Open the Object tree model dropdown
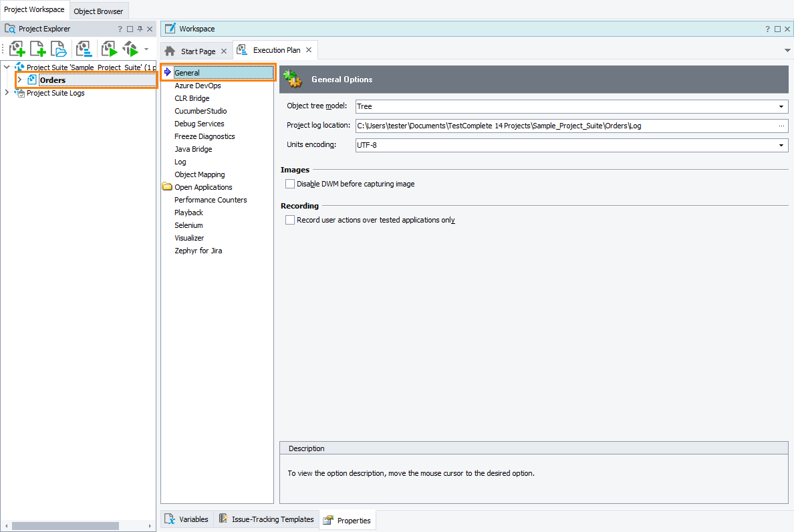Image resolution: width=794 pixels, height=532 pixels. (x=781, y=106)
